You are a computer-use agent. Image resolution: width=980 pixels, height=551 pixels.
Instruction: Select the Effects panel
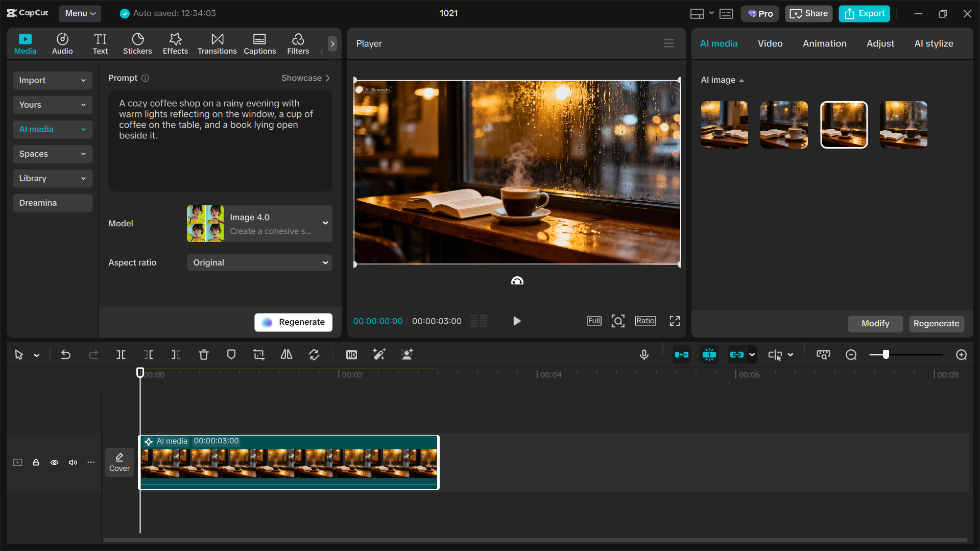click(x=175, y=43)
